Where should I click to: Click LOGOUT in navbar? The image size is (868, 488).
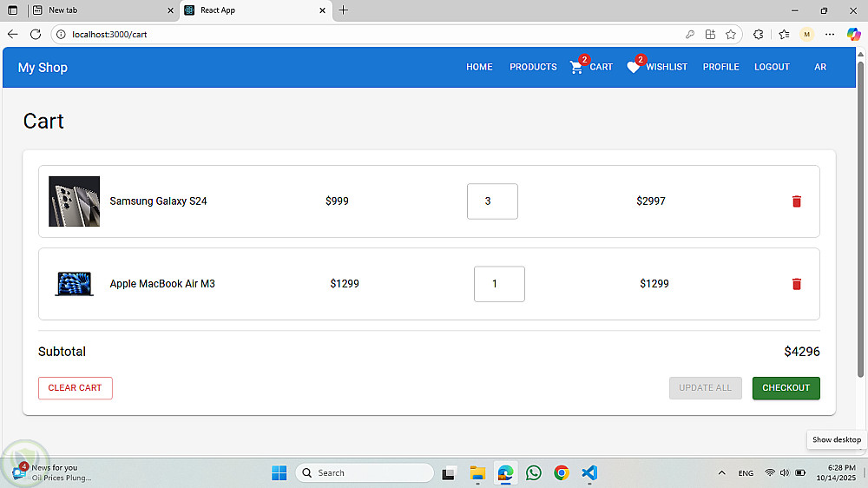point(772,67)
